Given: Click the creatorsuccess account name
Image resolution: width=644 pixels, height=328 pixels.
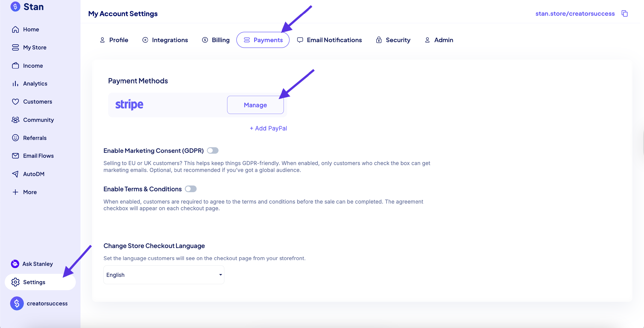Looking at the screenshot, I should [x=47, y=303].
